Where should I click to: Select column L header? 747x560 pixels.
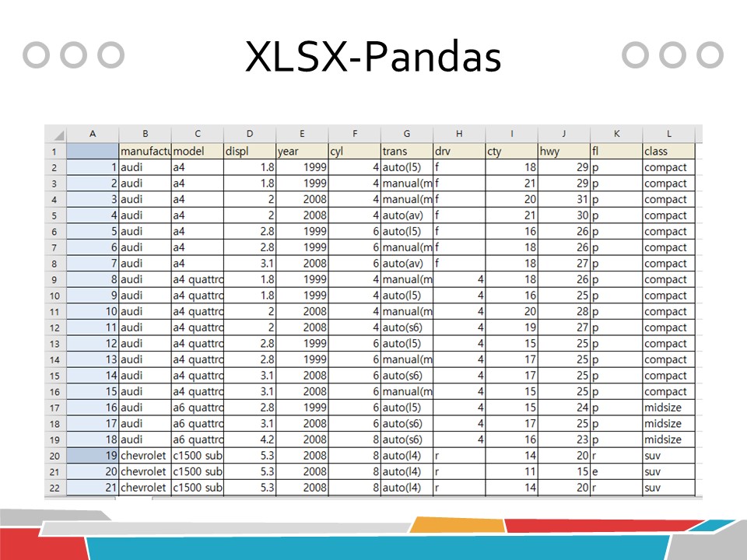point(669,134)
